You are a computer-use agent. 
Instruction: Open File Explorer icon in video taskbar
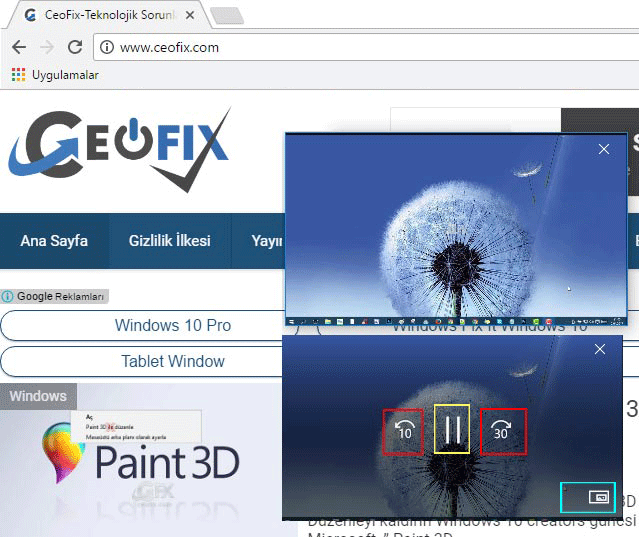click(328, 322)
